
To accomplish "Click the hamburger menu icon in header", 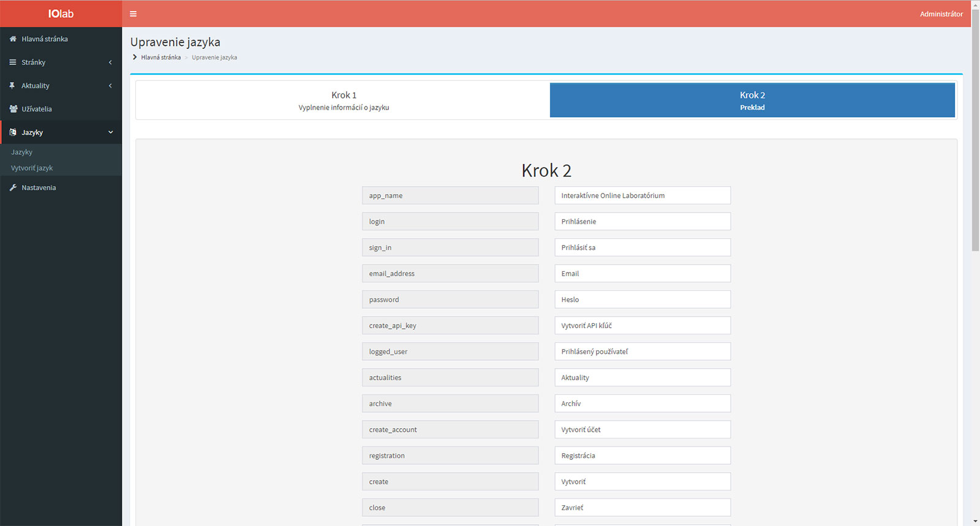I will (x=133, y=13).
